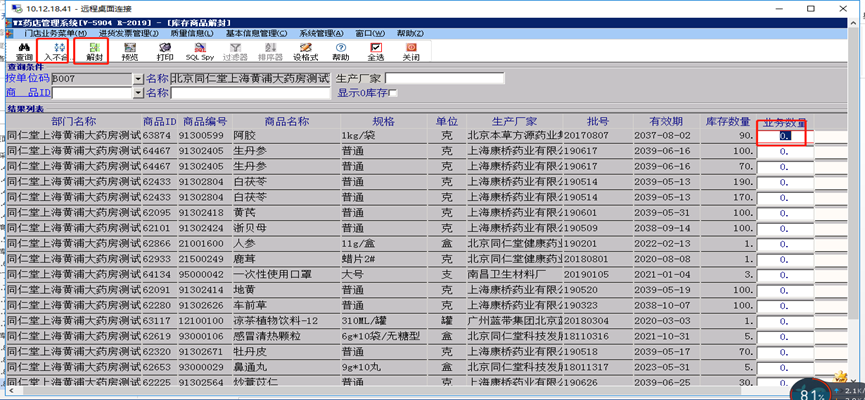Focus the empty product 名称 input field
Image resolution: width=865 pixels, height=400 pixels.
tap(250, 93)
